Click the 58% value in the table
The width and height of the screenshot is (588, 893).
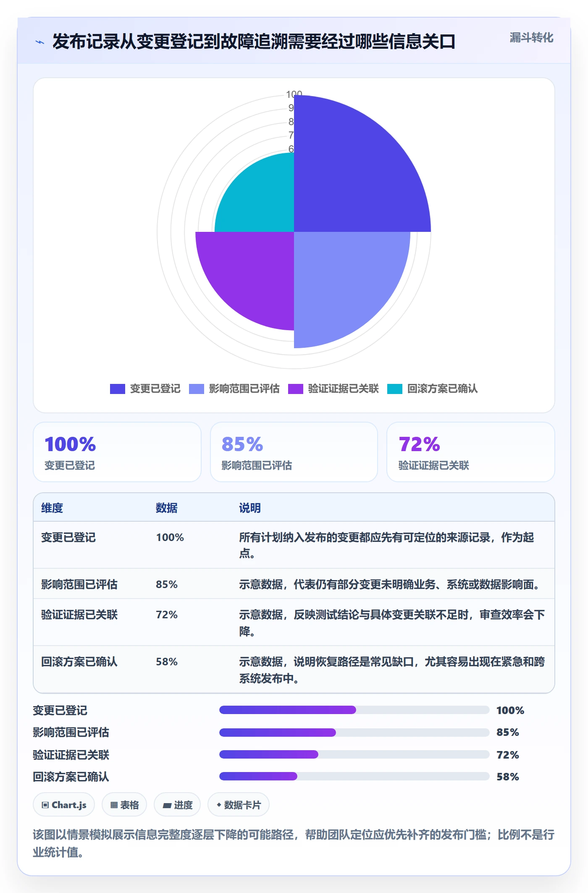point(167,662)
